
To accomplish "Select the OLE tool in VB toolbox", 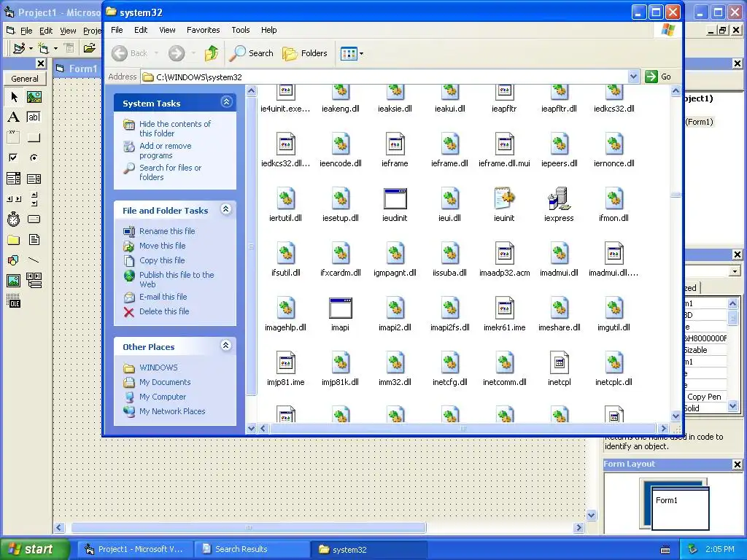I will click(14, 301).
